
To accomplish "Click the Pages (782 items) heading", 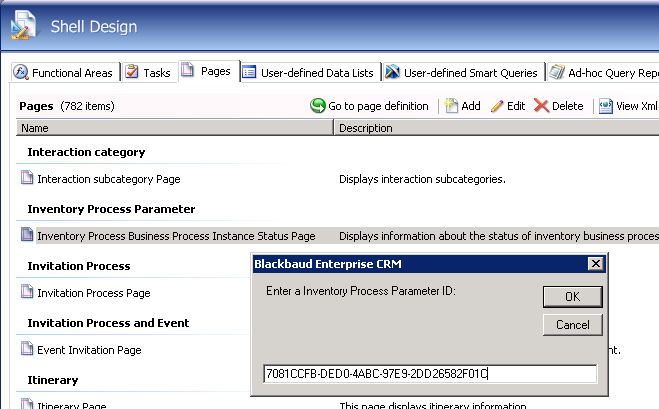I will [x=67, y=106].
